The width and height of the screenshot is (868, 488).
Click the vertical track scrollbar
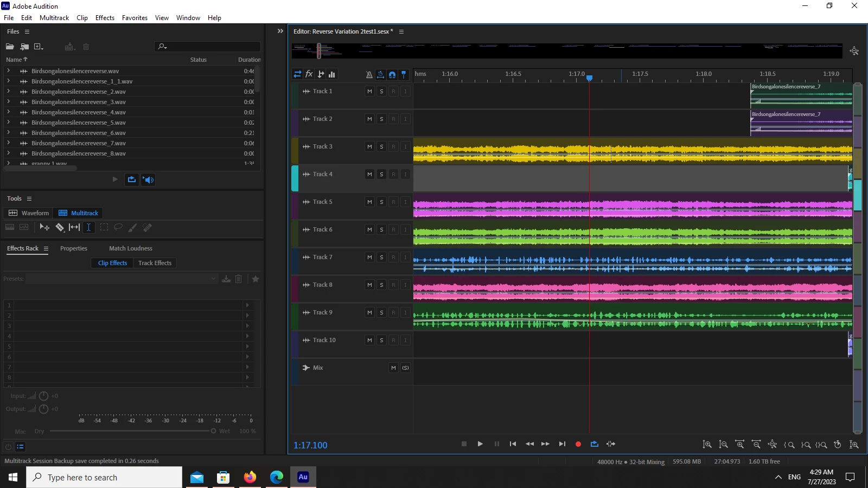[858, 258]
